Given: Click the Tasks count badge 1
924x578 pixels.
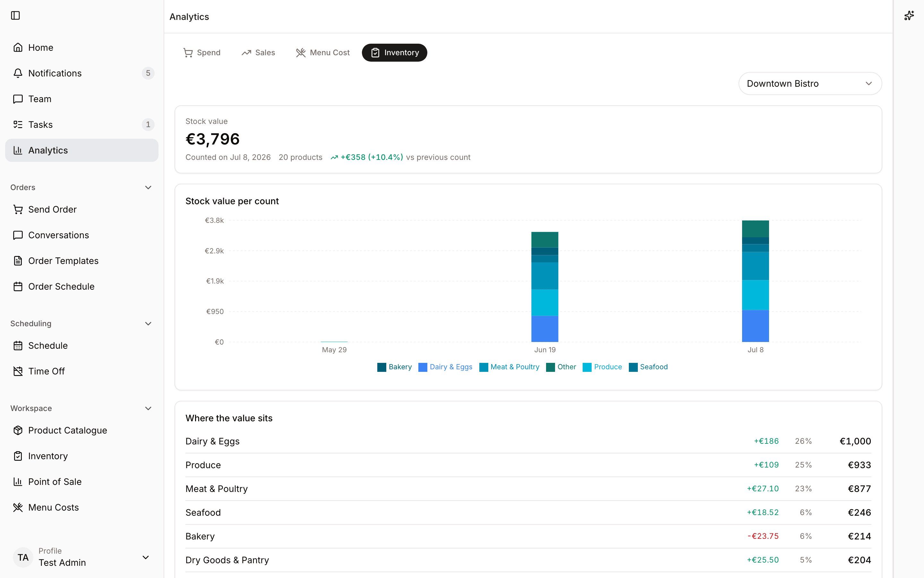Looking at the screenshot, I should coord(148,125).
